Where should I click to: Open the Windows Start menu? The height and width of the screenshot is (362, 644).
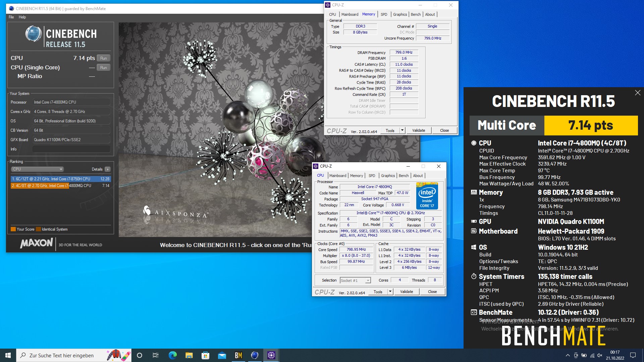click(x=8, y=355)
